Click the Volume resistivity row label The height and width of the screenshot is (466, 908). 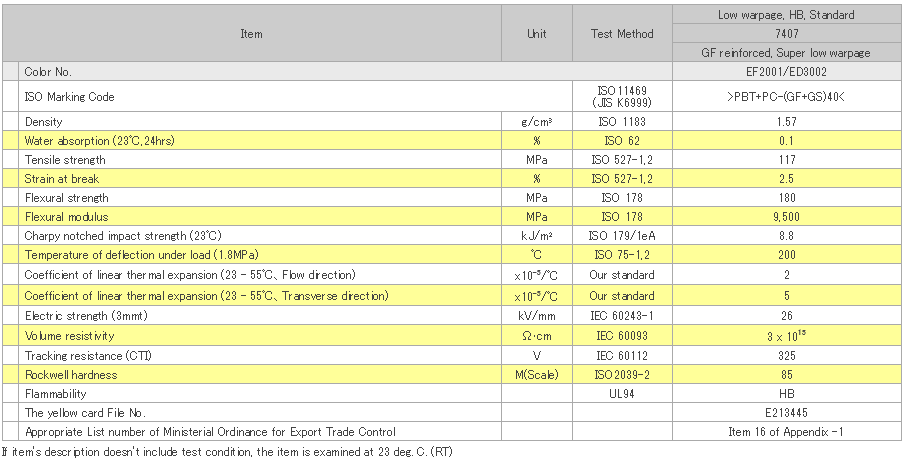point(70,335)
